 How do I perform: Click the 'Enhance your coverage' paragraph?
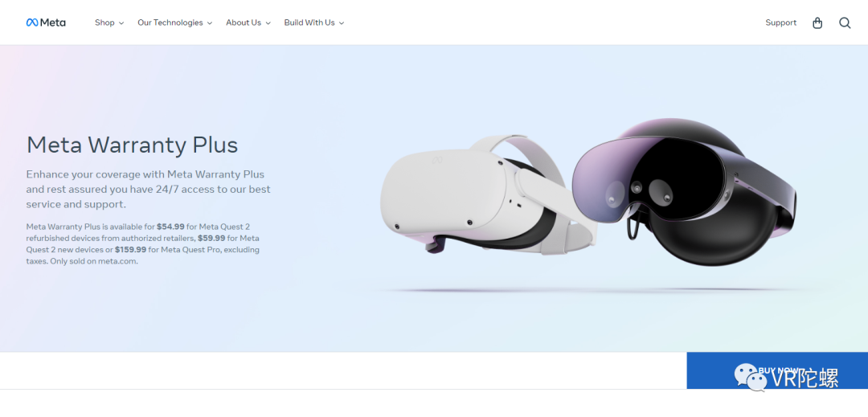[149, 189]
